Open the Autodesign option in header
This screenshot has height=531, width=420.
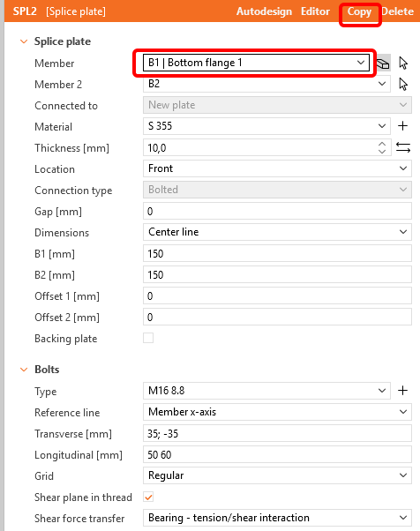(x=264, y=11)
